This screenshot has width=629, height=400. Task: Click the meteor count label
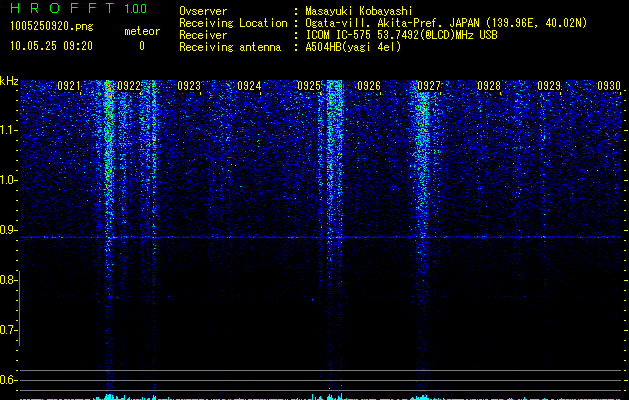click(x=142, y=31)
